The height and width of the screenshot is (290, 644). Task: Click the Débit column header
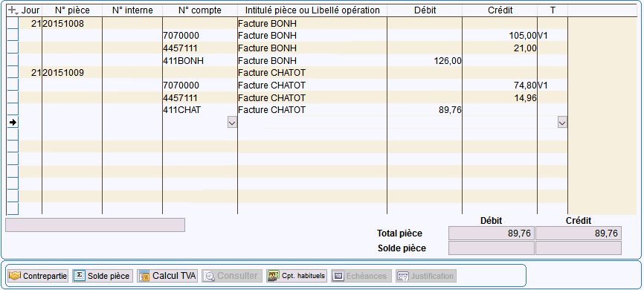[x=425, y=10]
